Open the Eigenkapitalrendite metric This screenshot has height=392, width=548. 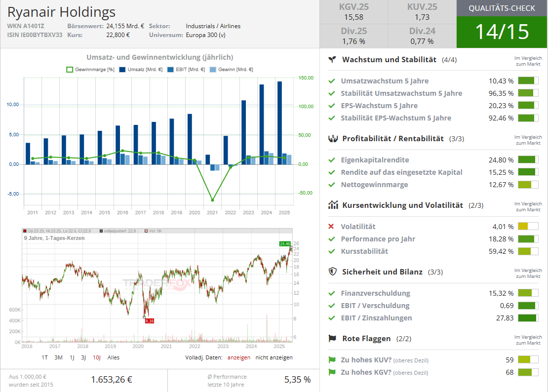375,160
